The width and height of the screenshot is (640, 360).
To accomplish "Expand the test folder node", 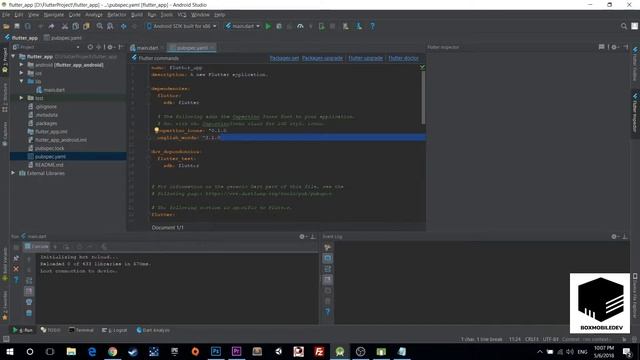I will (x=21, y=98).
